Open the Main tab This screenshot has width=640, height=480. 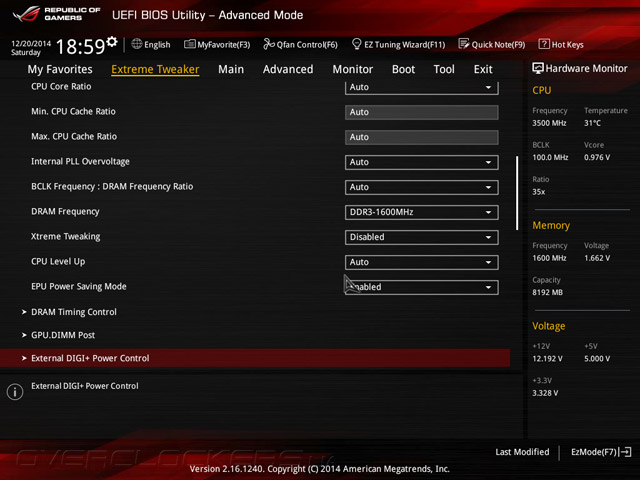click(231, 69)
